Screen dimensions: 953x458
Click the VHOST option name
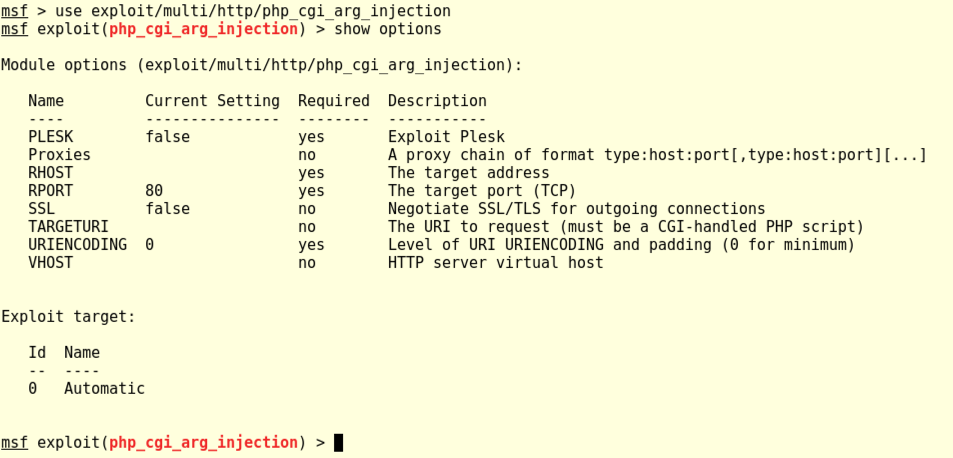pyautogui.click(x=50, y=263)
